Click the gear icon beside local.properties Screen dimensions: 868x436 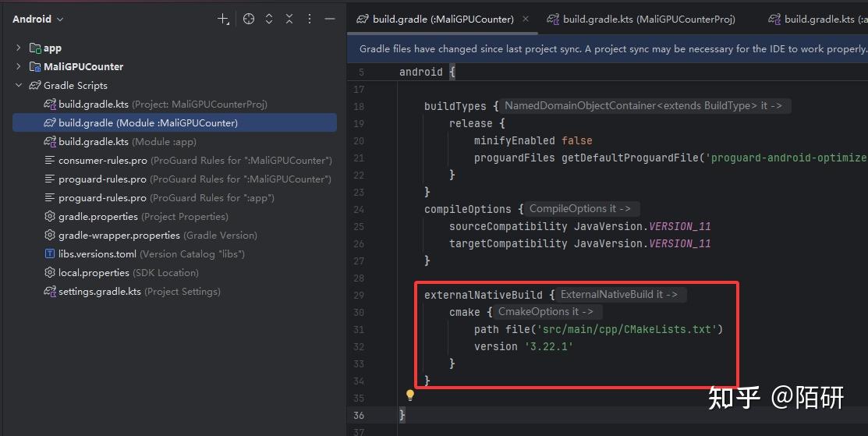coord(50,273)
